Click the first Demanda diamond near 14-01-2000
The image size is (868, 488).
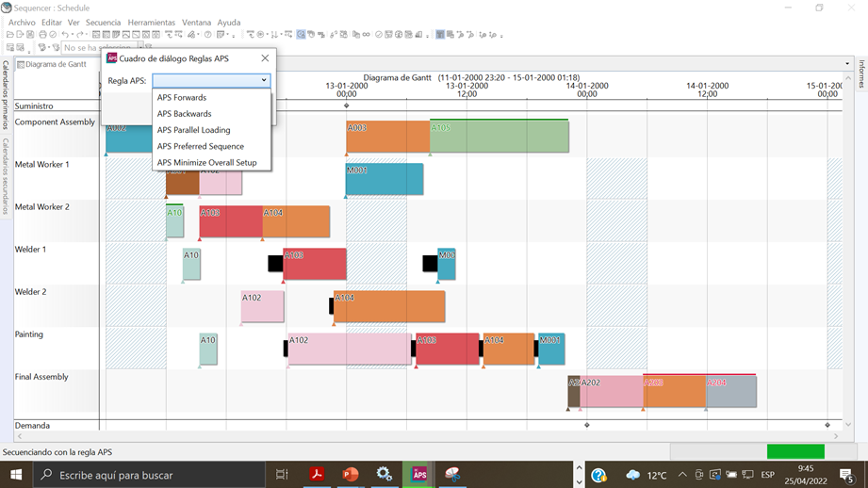[587, 425]
